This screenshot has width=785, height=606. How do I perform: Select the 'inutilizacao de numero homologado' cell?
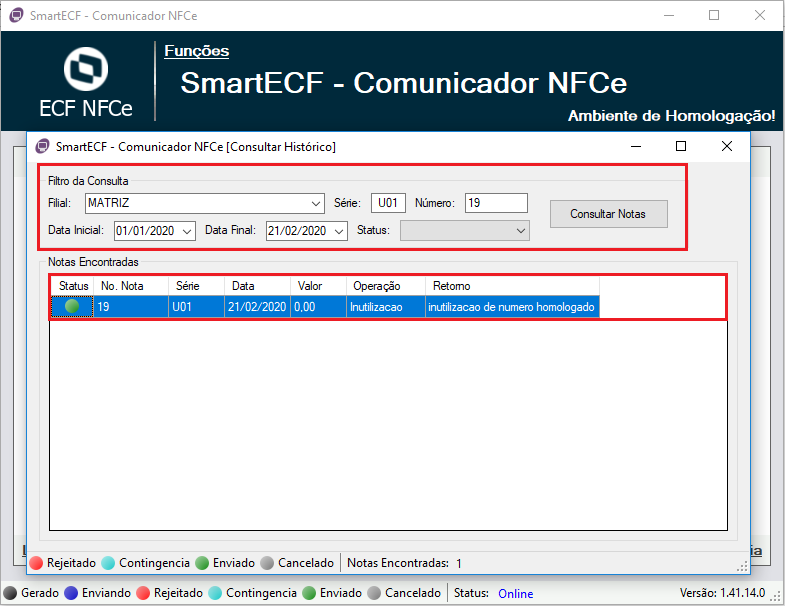[512, 307]
